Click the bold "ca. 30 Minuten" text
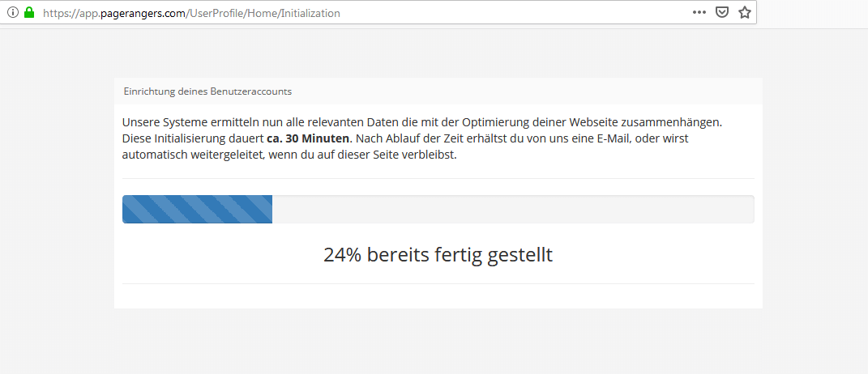 (308, 138)
